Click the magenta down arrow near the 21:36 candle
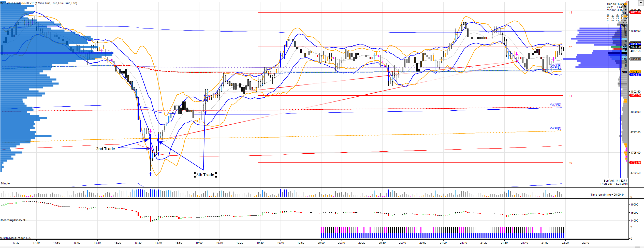This screenshot has width=644, height=248. (517, 54)
